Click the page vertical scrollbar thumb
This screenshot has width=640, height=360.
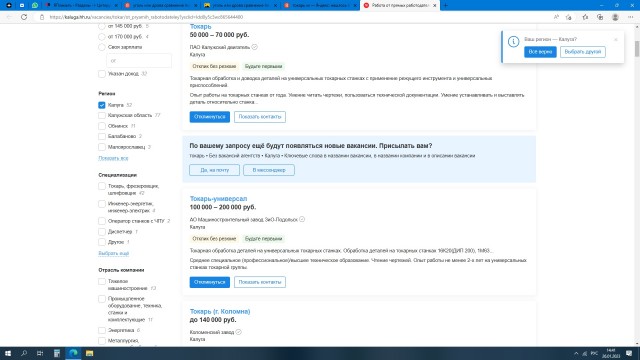636,49
